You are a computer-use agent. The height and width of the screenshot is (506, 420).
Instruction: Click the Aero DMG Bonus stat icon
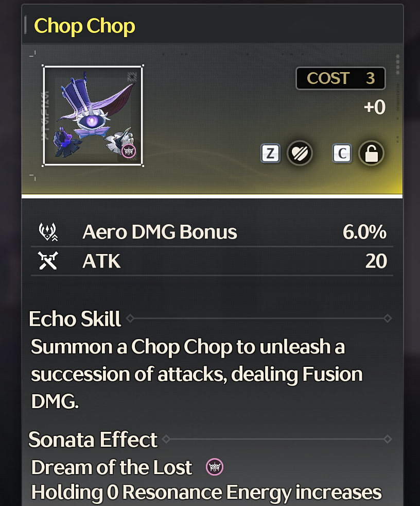48,232
